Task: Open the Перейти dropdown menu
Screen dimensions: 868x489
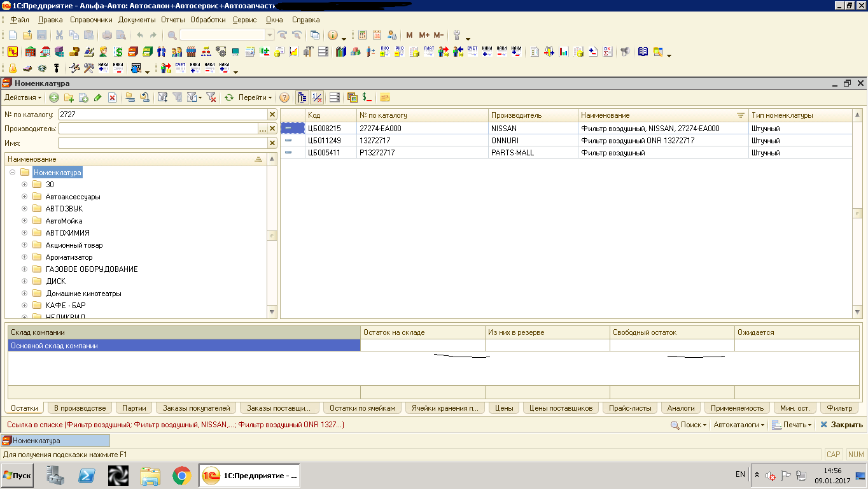Action: pos(255,97)
